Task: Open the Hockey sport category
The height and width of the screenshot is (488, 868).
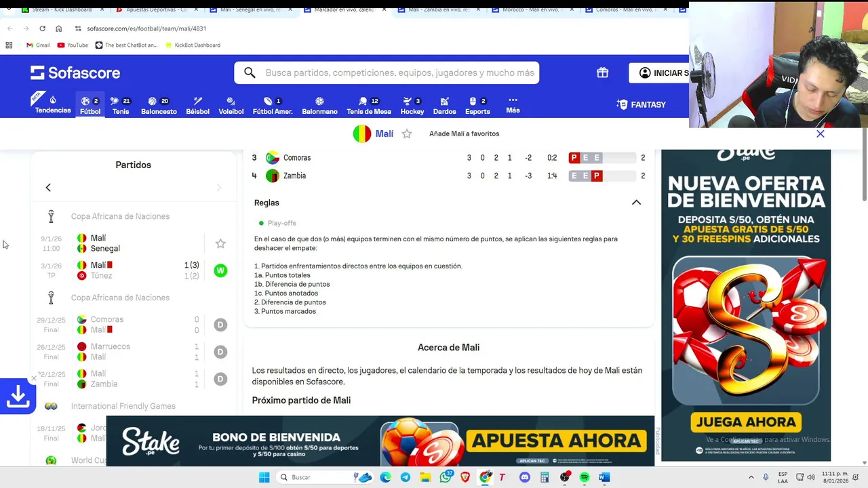Action: (x=412, y=104)
